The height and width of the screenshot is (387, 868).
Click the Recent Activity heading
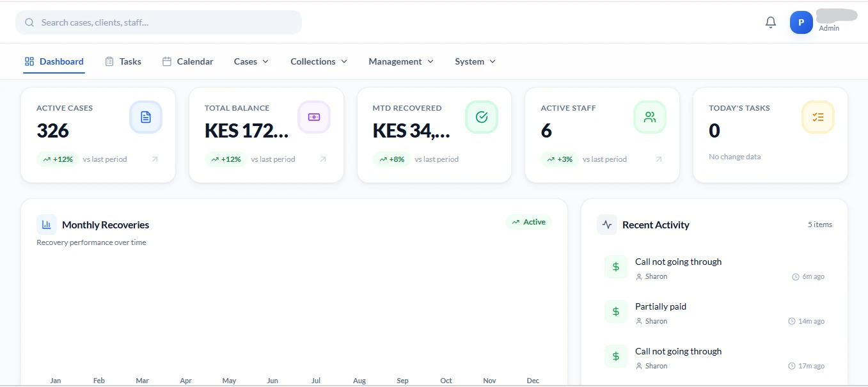coord(656,225)
